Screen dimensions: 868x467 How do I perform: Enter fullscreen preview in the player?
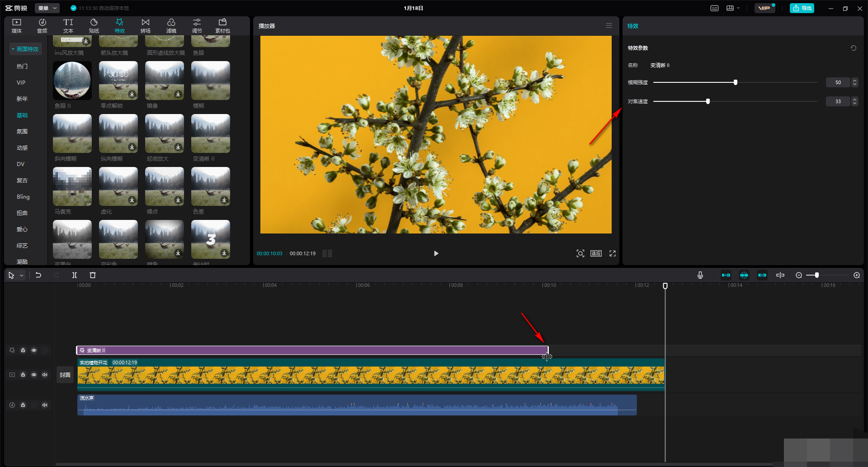click(613, 253)
